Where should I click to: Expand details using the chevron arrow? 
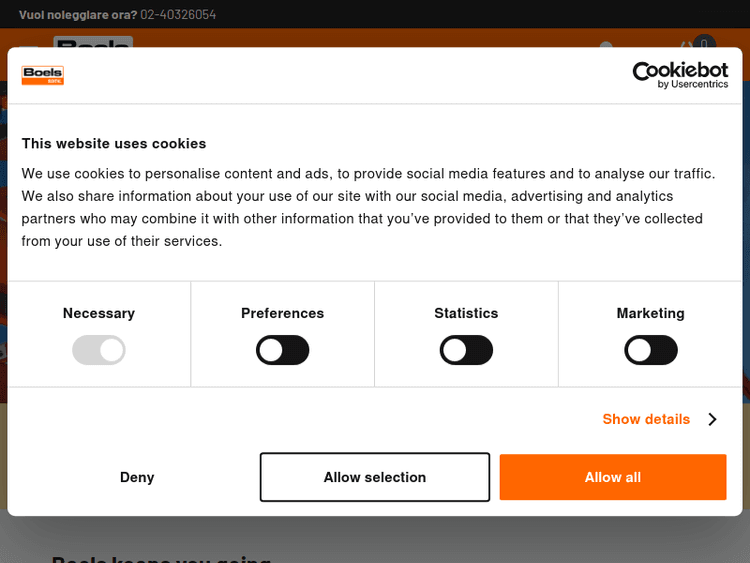click(712, 419)
